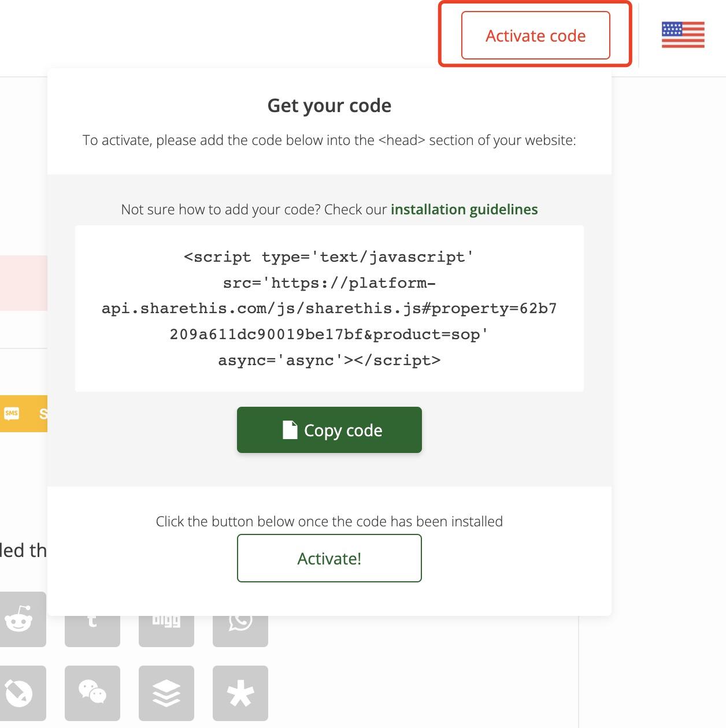Open the US flag language selector
Viewport: 726px width, 728px height.
(683, 36)
